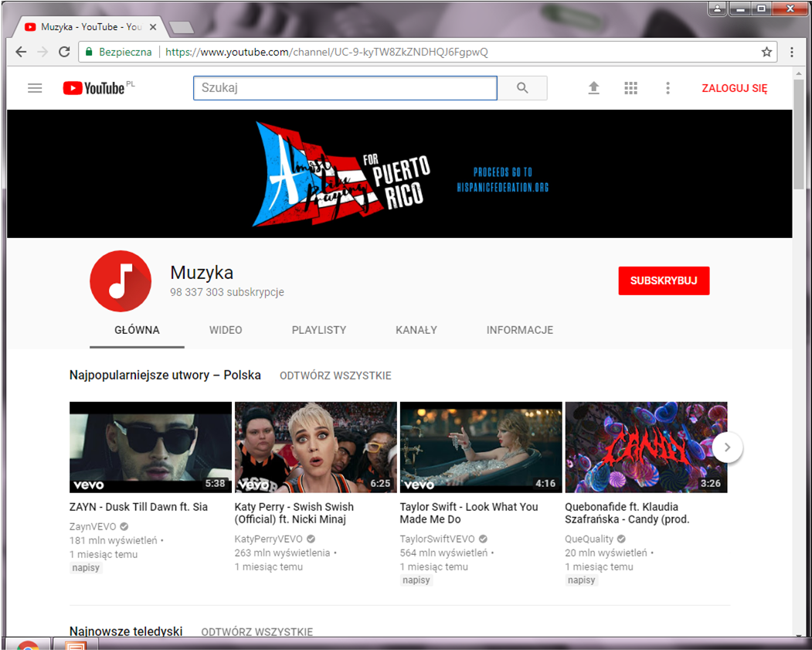This screenshot has height=650, width=812.
Task: Click green lock secure site icon
Action: point(89,52)
